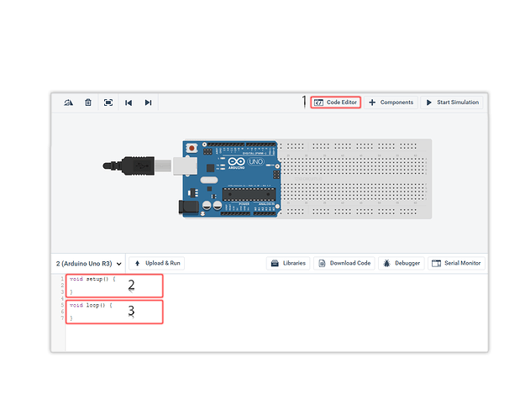
Task: Open the Libraries manager
Action: point(288,263)
